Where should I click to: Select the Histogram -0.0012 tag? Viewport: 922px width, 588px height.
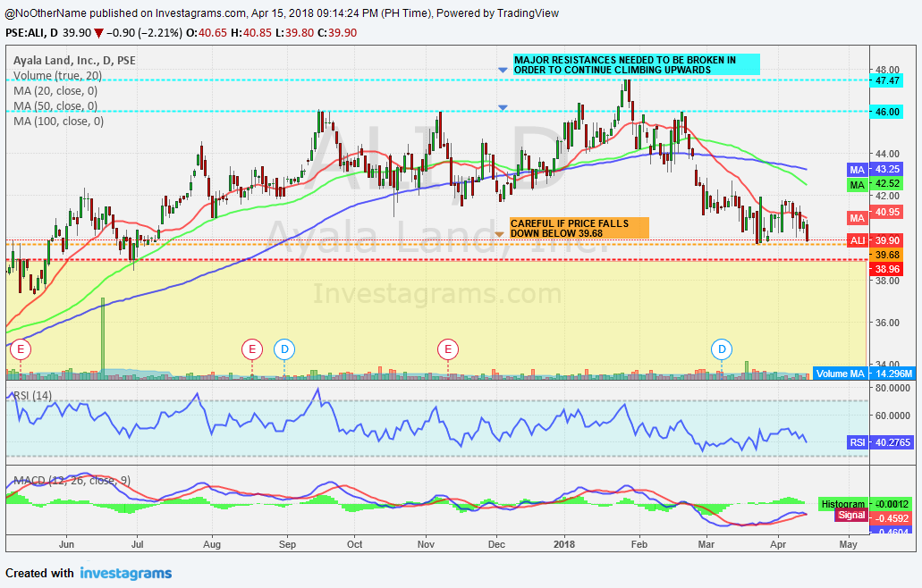pyautogui.click(x=867, y=504)
